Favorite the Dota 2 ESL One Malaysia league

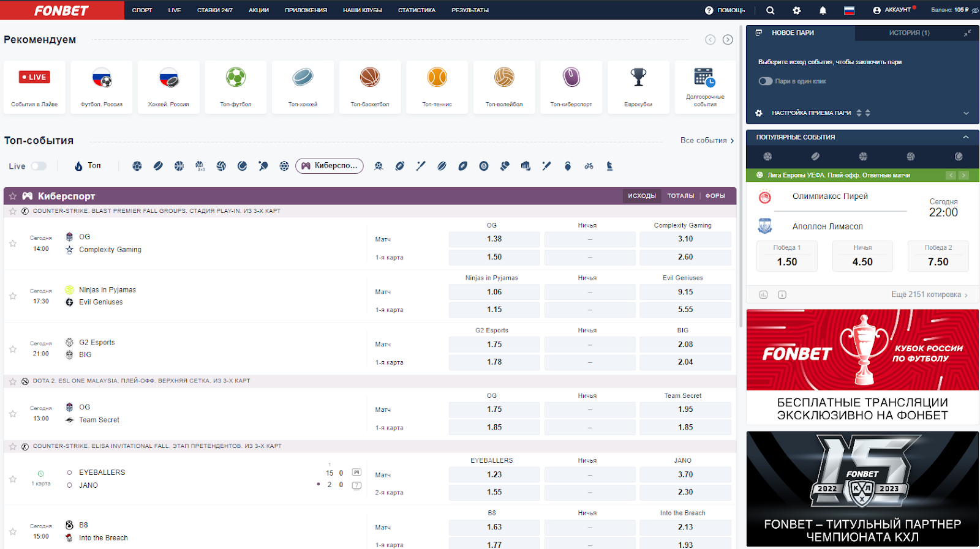click(x=13, y=381)
